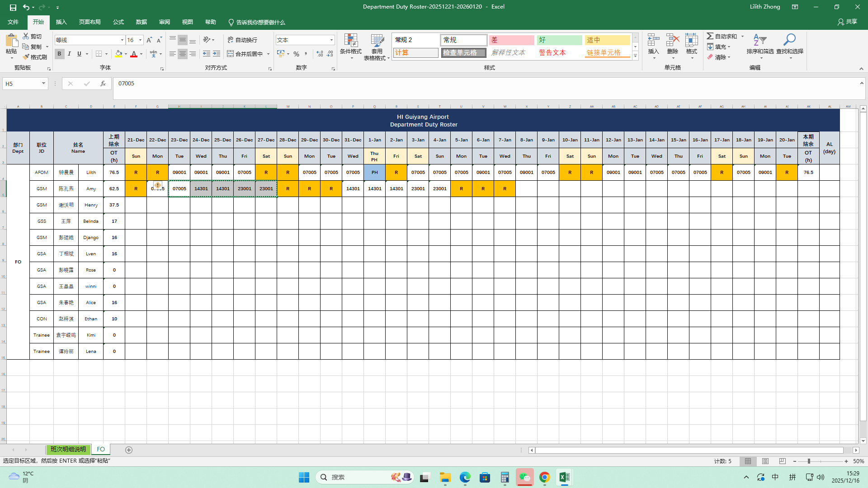868x488 pixels.
Task: Expand the number format dropdown showing 文本
Action: (x=331, y=40)
